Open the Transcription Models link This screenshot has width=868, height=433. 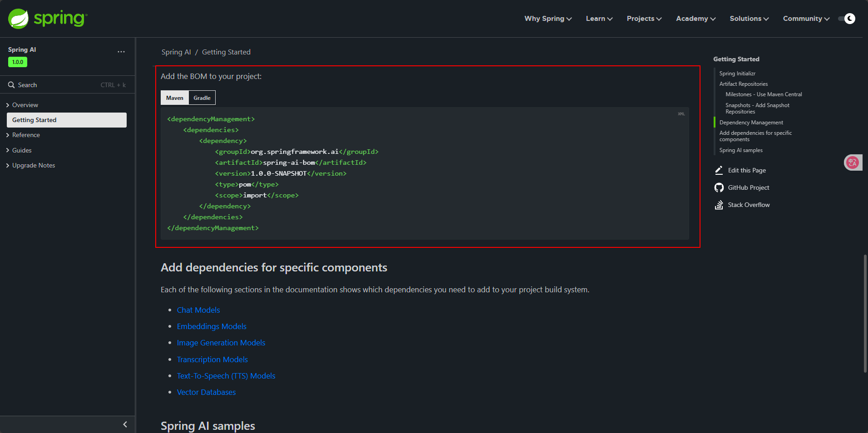click(x=212, y=359)
